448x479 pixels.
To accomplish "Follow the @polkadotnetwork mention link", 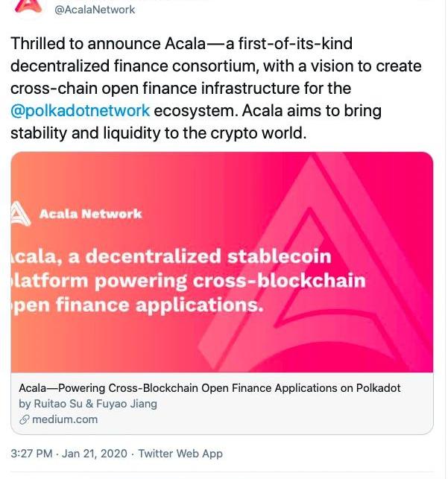I will (81, 111).
